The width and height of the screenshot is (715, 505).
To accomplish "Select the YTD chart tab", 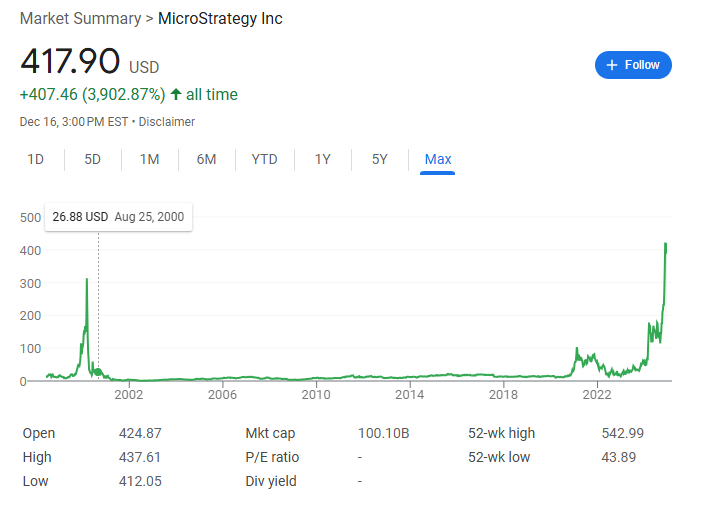I will coord(265,159).
